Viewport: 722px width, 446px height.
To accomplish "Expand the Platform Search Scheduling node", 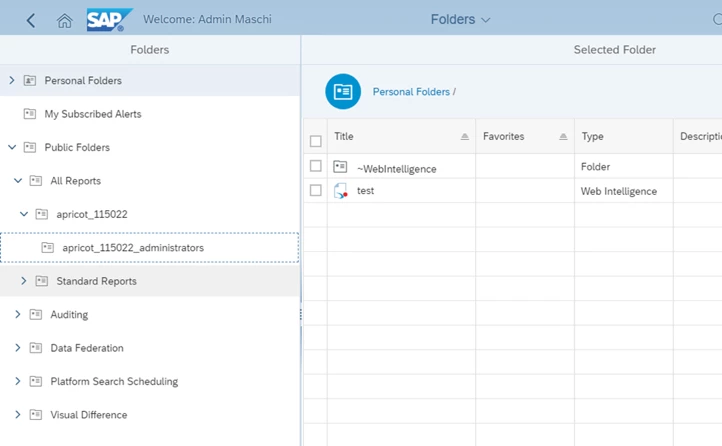I will (18, 381).
